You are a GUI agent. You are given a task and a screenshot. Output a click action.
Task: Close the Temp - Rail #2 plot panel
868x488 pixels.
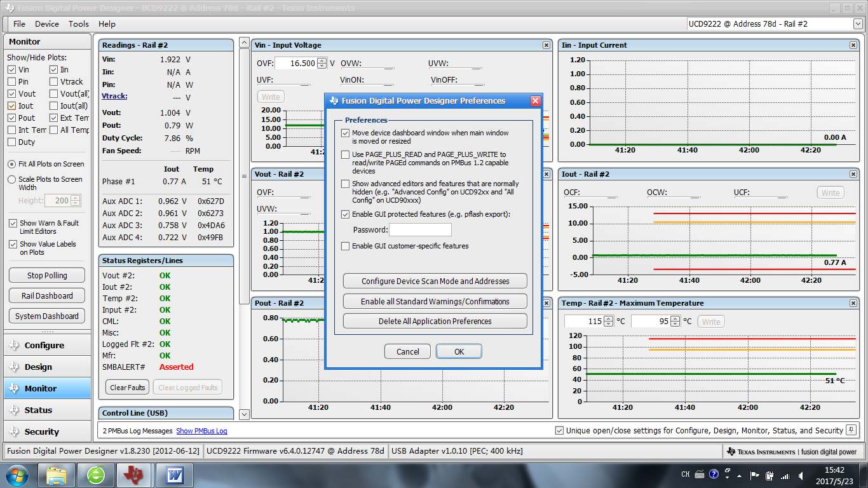(x=853, y=303)
